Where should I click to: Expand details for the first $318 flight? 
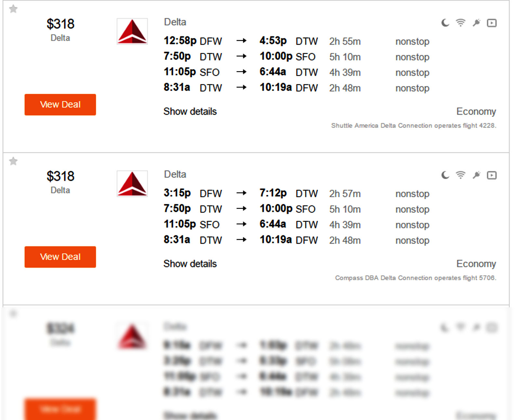[x=190, y=111]
